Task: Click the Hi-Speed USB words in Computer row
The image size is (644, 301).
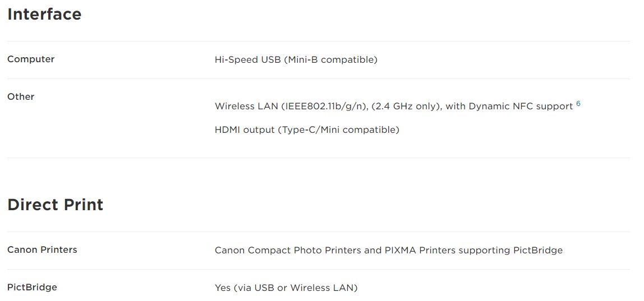Action: tap(247, 59)
